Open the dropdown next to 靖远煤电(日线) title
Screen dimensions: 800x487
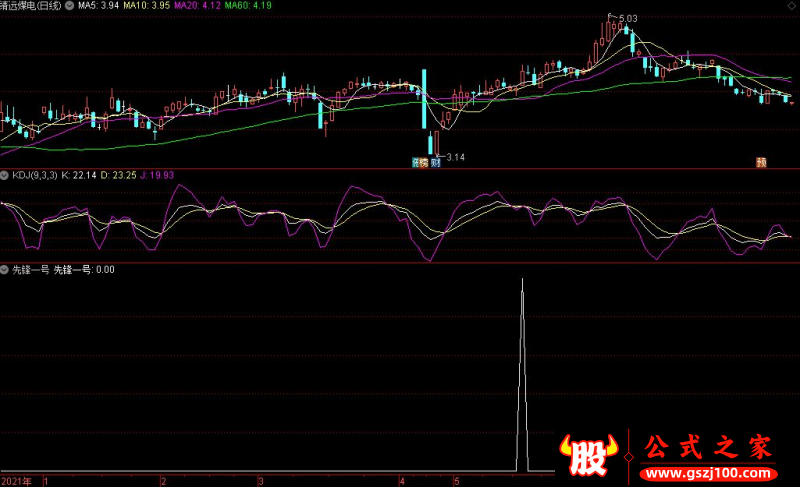pyautogui.click(x=69, y=6)
